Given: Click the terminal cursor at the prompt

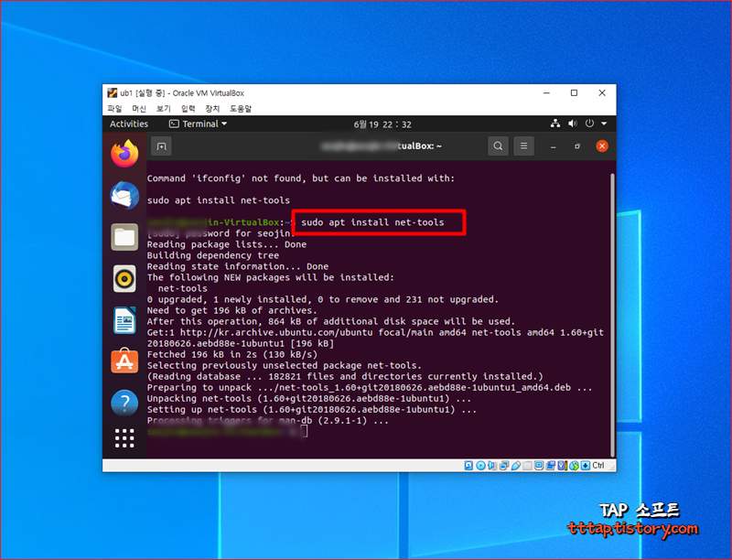Looking at the screenshot, I should pyautogui.click(x=304, y=431).
